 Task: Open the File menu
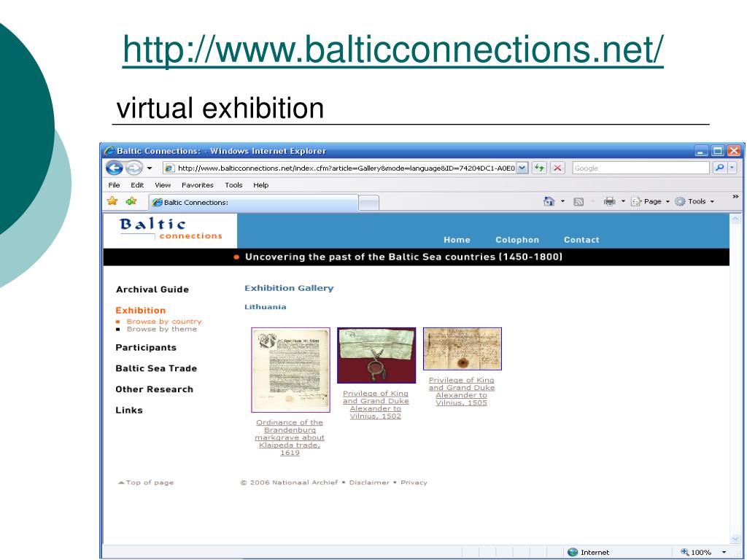114,184
